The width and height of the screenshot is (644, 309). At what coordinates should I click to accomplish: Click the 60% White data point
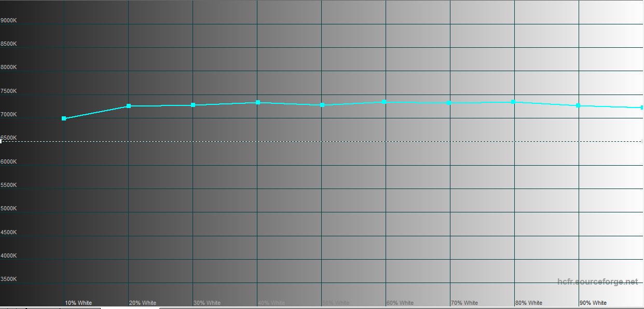384,102
